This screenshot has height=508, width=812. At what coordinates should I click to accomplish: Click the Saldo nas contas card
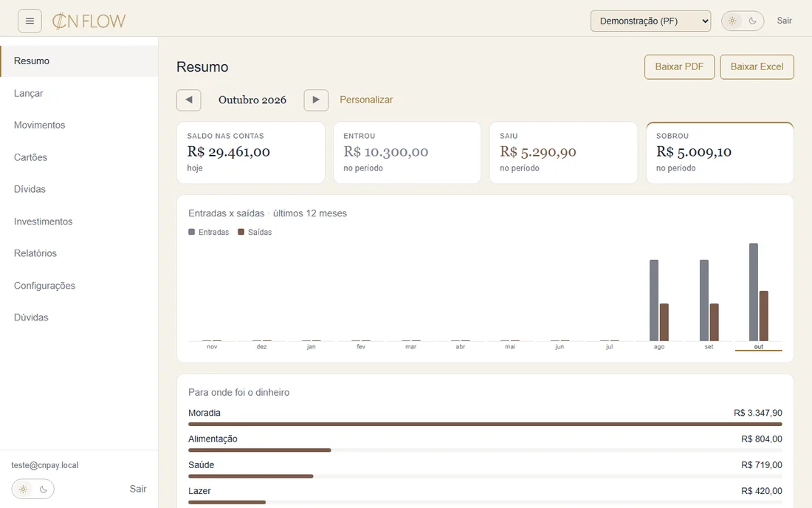[251, 153]
